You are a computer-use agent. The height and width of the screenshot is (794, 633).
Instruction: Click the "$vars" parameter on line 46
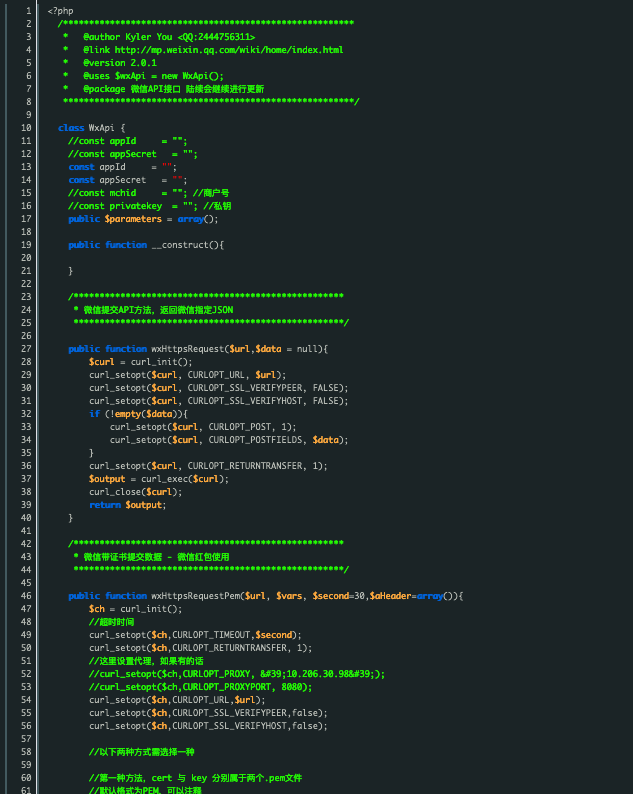click(x=289, y=596)
